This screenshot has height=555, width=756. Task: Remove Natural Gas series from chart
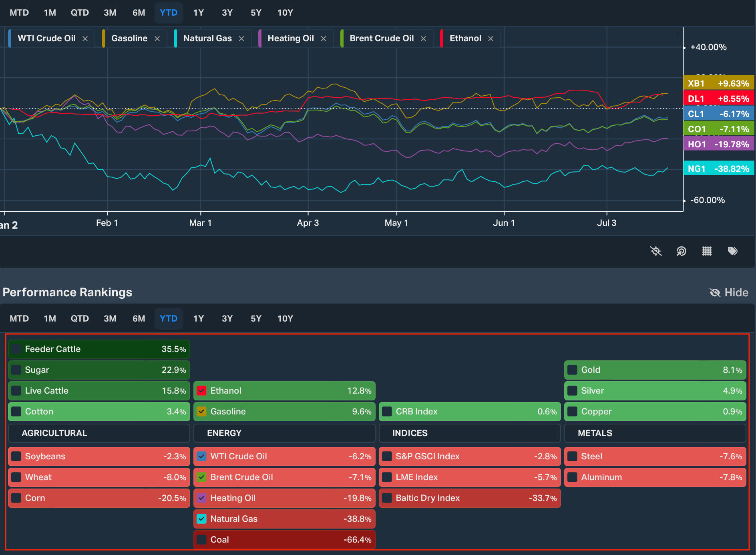(241, 38)
